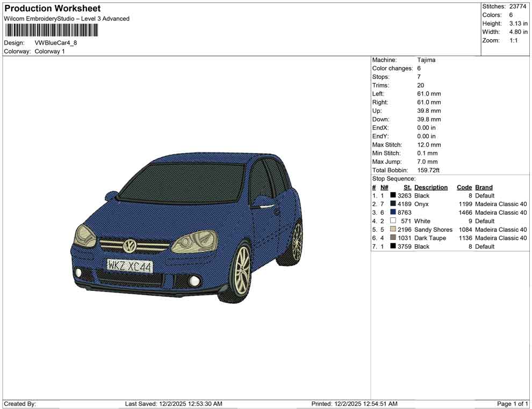Click 'Page 1 of 1' in footer

(512, 404)
